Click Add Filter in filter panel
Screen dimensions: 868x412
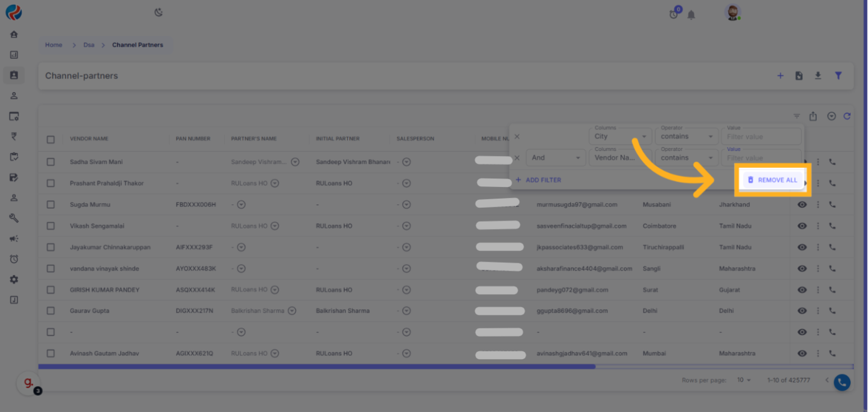pyautogui.click(x=538, y=180)
